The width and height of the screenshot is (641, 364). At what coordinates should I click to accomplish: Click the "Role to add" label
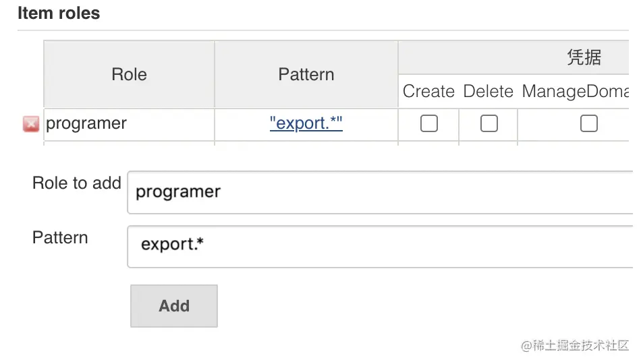(x=76, y=183)
